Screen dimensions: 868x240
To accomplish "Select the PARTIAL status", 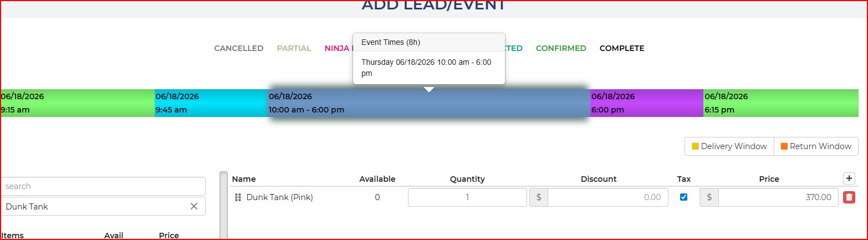I will coord(294,48).
